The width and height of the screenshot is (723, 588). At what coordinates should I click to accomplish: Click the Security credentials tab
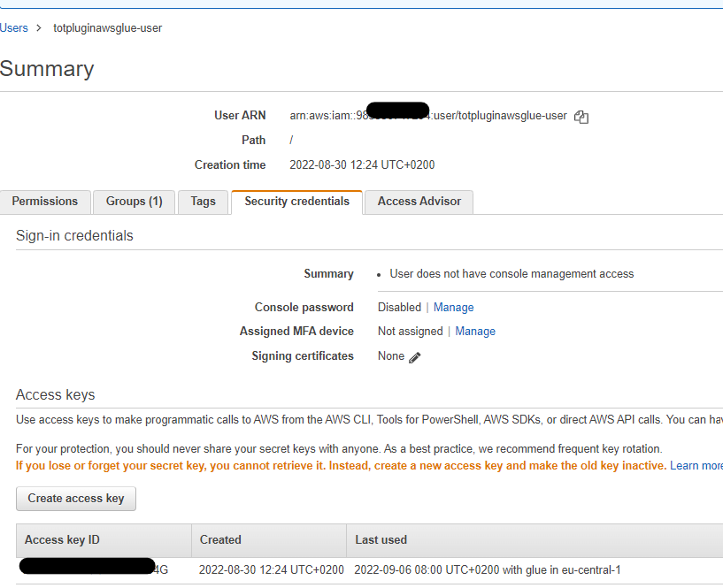(296, 202)
